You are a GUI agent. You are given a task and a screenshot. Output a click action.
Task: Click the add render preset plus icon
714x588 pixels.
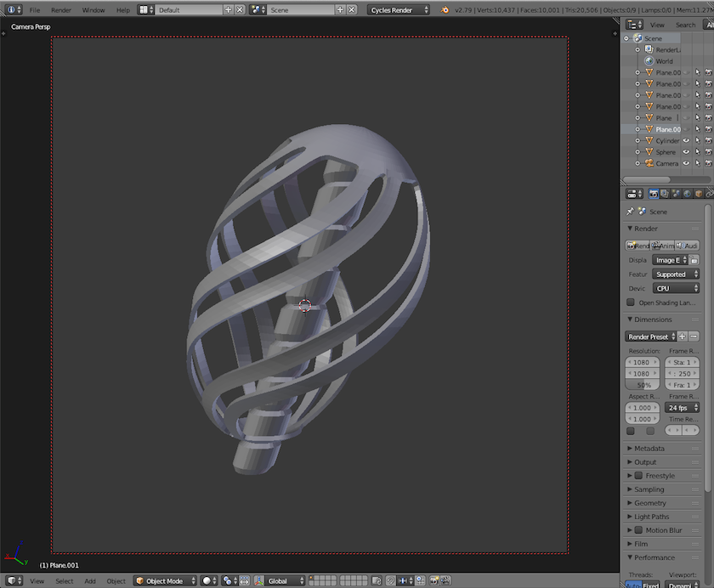click(x=683, y=336)
